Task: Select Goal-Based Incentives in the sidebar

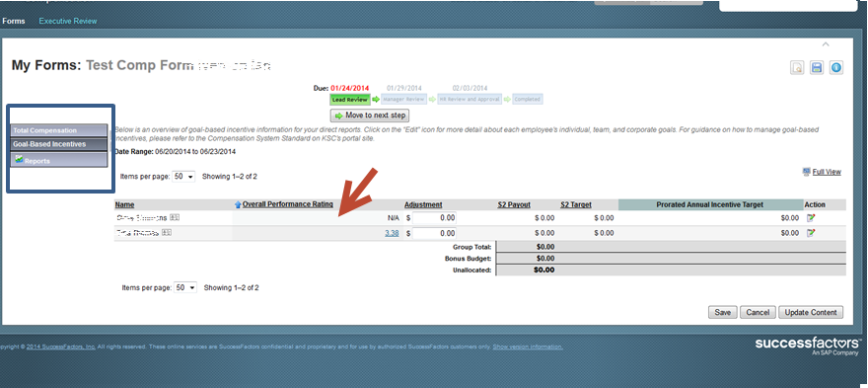Action: coord(58,144)
